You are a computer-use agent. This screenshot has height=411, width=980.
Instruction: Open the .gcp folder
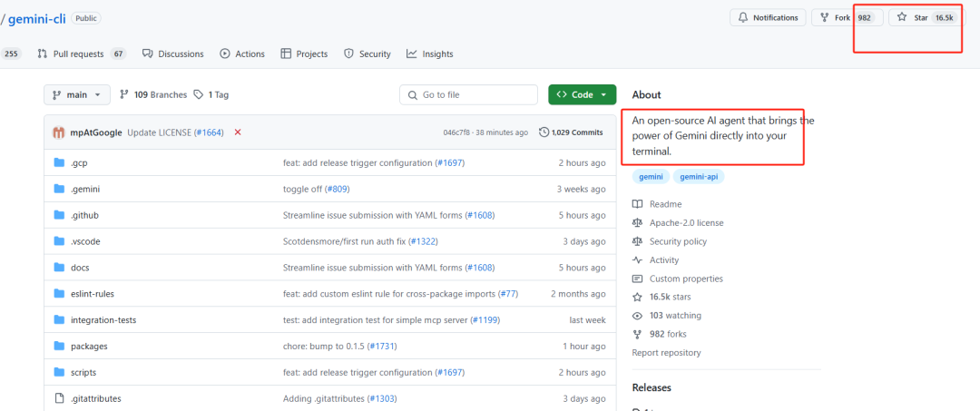pos(79,163)
